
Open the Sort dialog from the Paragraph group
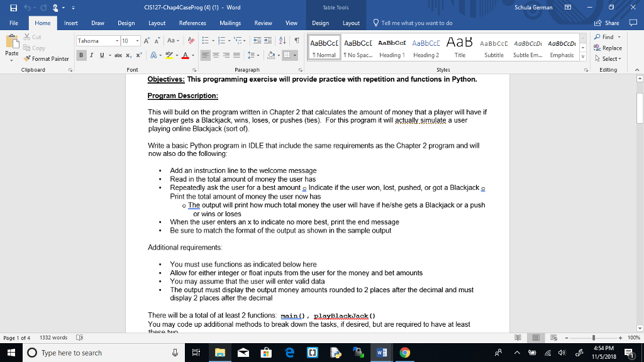(282, 41)
